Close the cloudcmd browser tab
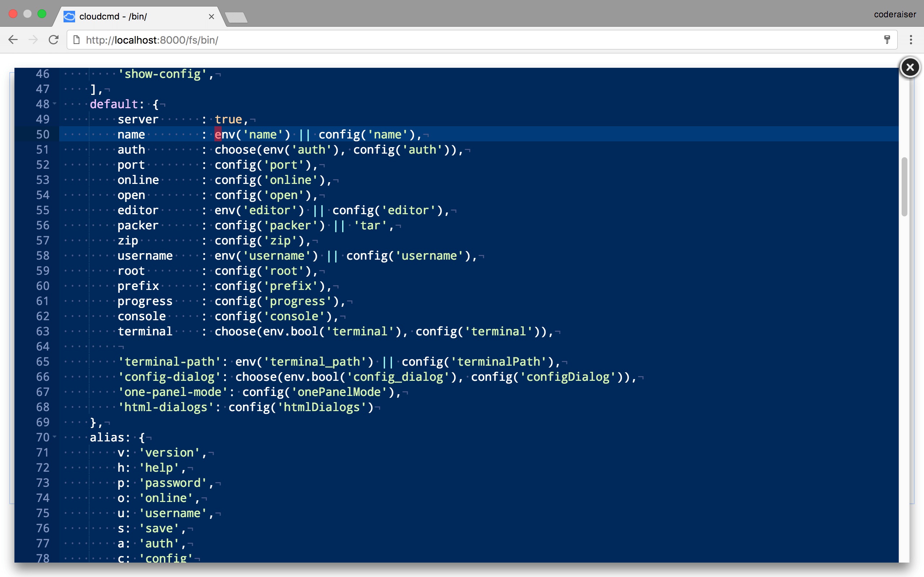The height and width of the screenshot is (577, 924). pyautogui.click(x=211, y=17)
